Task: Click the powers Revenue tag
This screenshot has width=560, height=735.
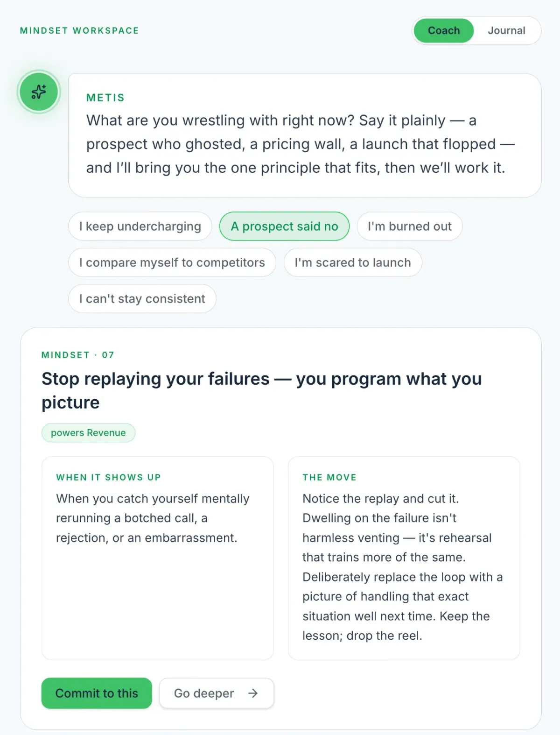Action: click(88, 433)
